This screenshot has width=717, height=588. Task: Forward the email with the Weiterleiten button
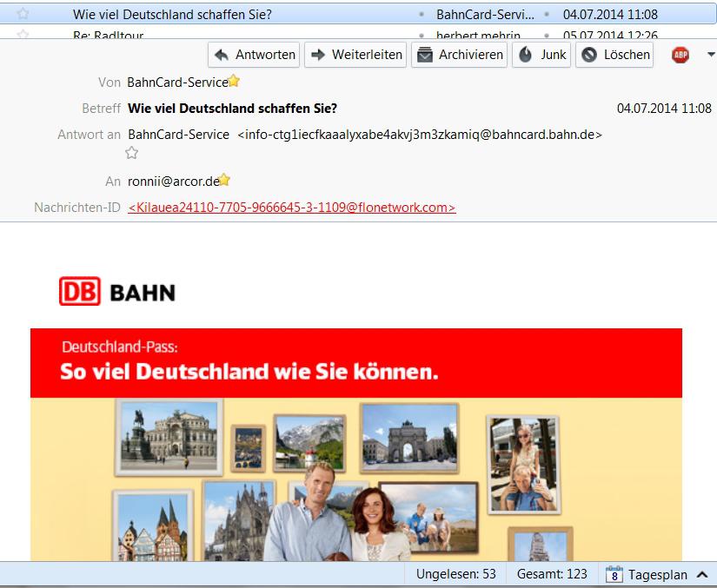(x=355, y=55)
